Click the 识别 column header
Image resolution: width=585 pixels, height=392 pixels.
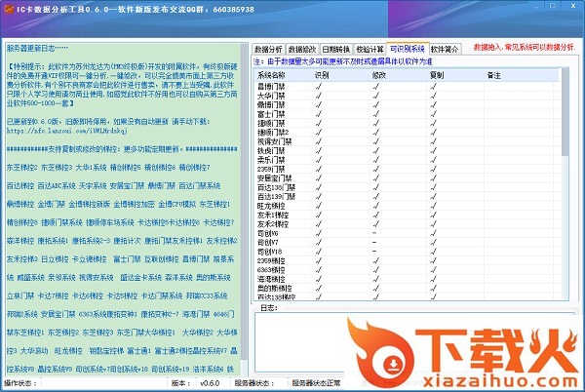click(x=340, y=75)
